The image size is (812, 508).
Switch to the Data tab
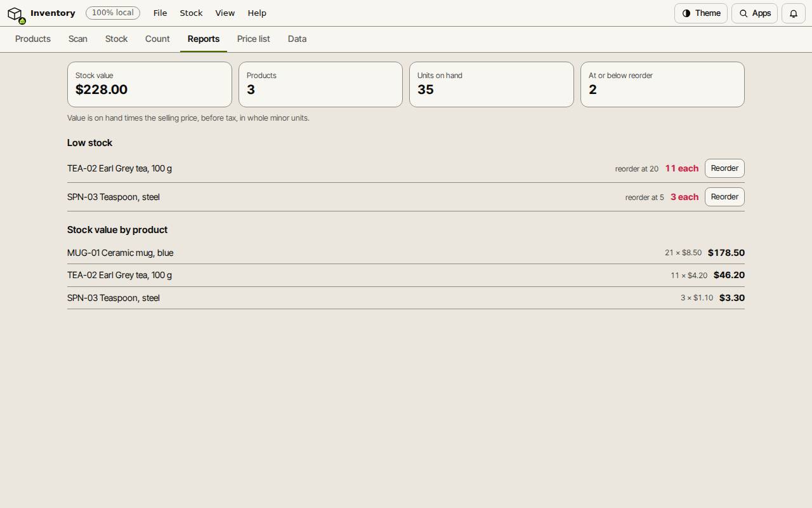[x=297, y=39]
